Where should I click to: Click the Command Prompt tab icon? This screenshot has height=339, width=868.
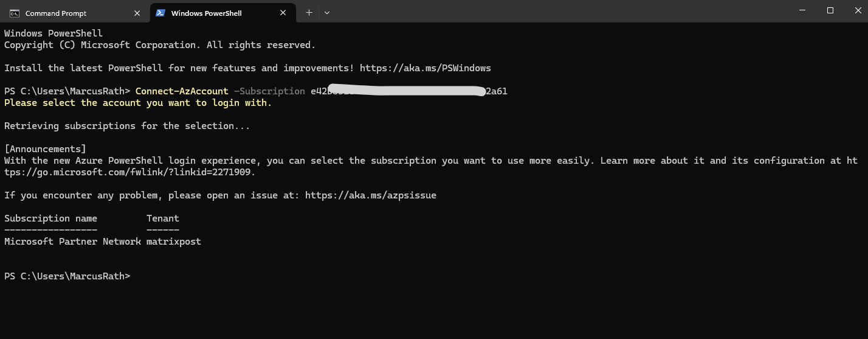[x=15, y=13]
